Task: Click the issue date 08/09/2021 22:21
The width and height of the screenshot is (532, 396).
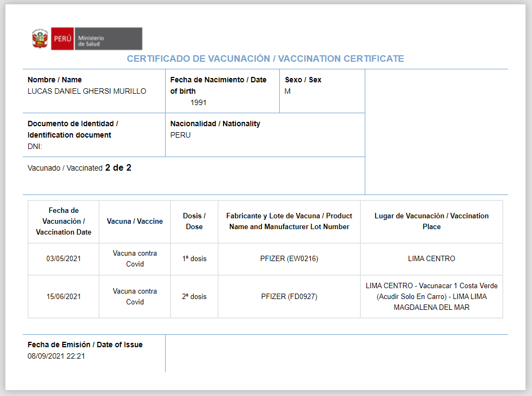Action: pos(56,356)
